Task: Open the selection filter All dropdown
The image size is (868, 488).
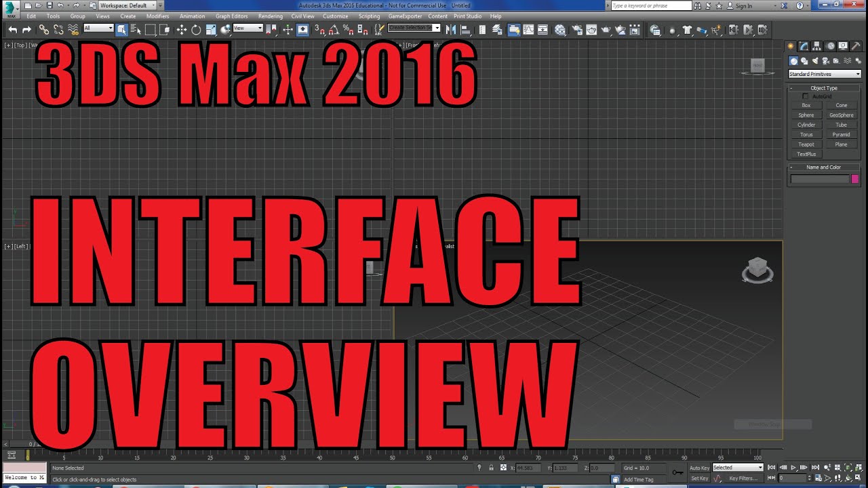Action: [x=98, y=28]
